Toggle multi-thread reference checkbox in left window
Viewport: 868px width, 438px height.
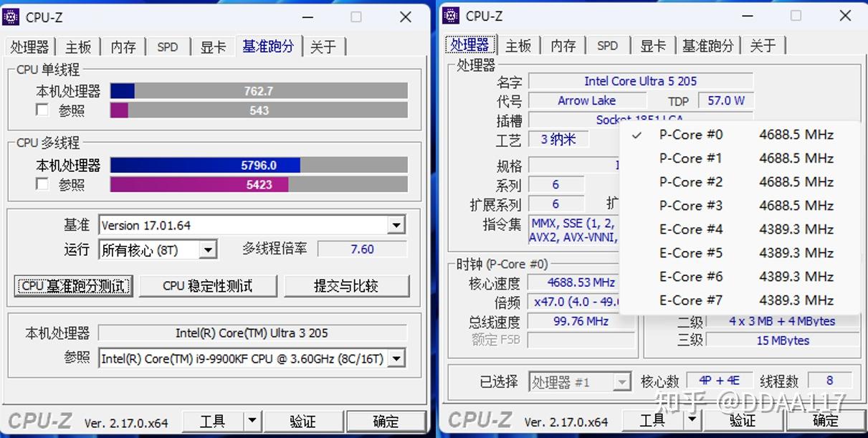(x=42, y=184)
